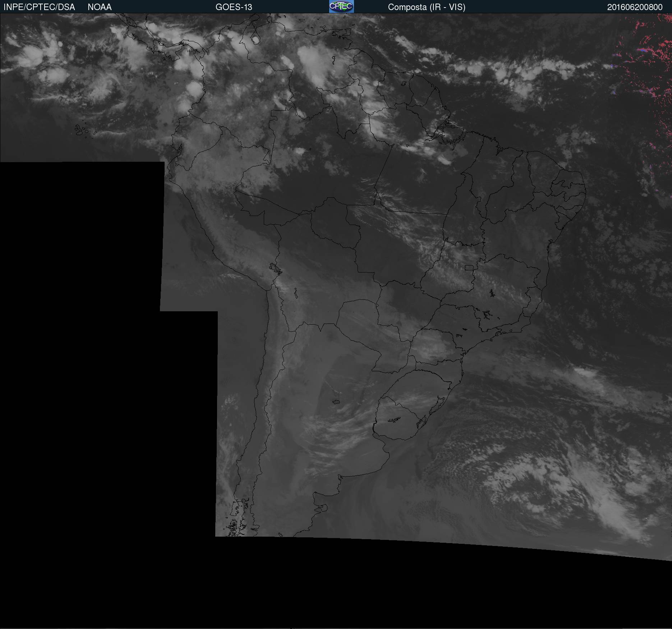Click the 201606200800 timestamp
The width and height of the screenshot is (672, 629).
pos(635,7)
